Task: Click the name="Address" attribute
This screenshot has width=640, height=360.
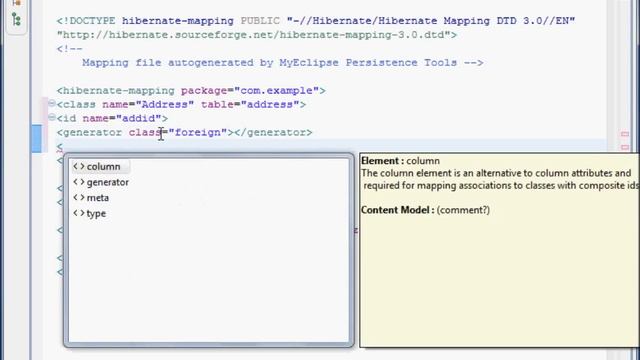Action: pyautogui.click(x=148, y=104)
